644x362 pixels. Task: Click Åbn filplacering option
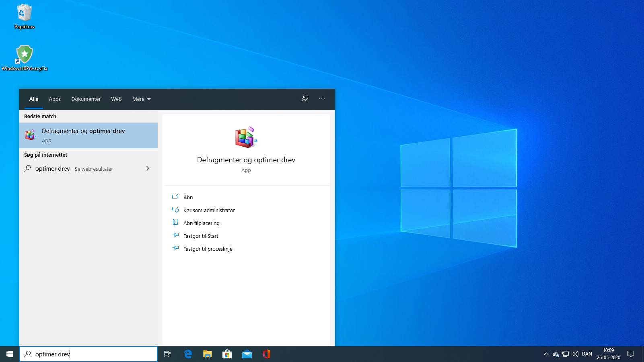pyautogui.click(x=201, y=223)
